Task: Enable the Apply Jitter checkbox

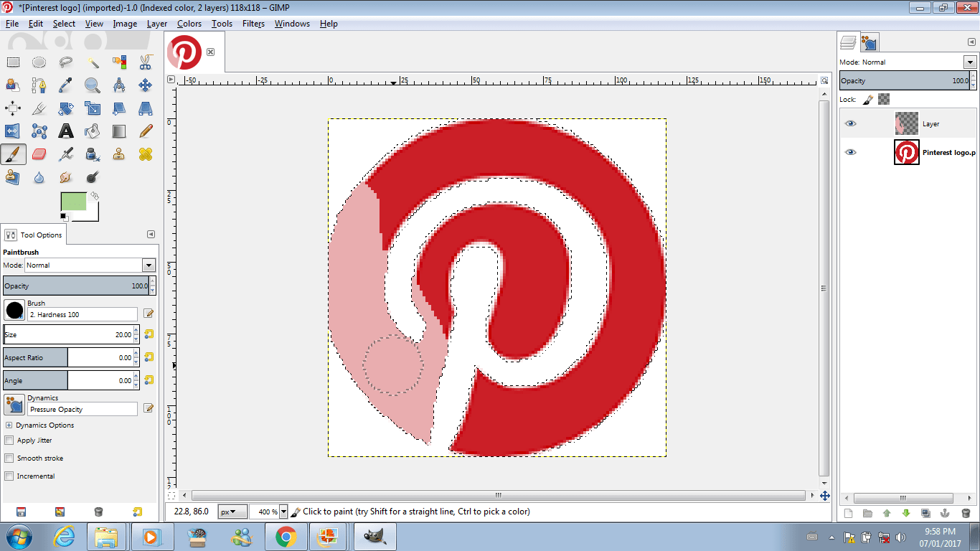Action: click(x=9, y=441)
